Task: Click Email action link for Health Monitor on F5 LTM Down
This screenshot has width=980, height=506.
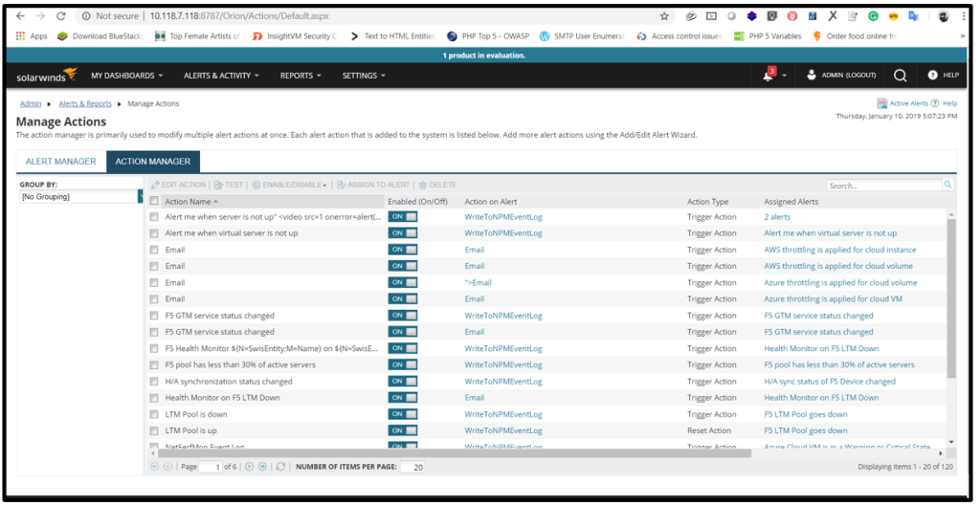Action: [x=475, y=398]
